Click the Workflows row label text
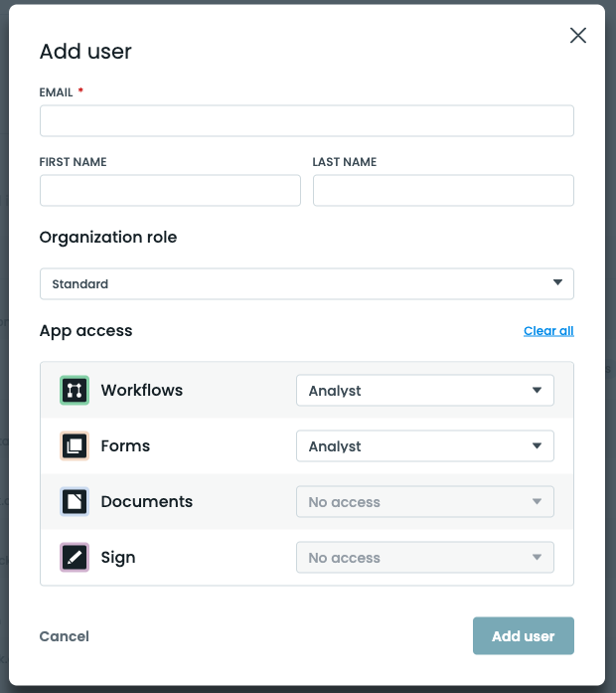Screen dimensions: 616x693 point(142,390)
